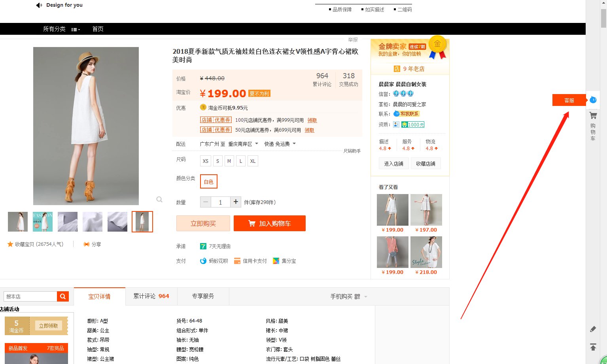The height and width of the screenshot is (364, 607).
Task: Toggle the 收藏宝贝 favorite star
Action: click(10, 244)
